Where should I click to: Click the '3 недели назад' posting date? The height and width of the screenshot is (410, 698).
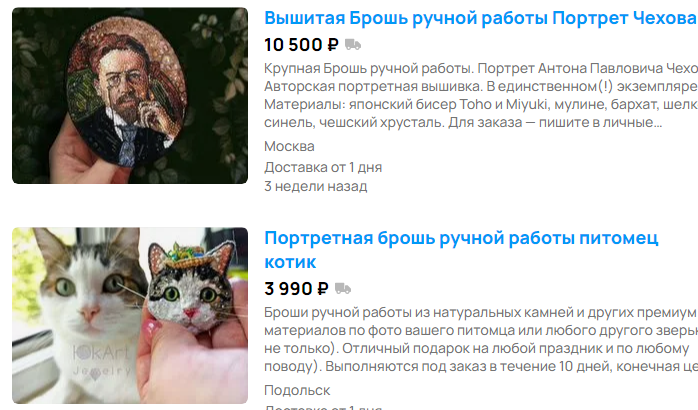point(316,186)
